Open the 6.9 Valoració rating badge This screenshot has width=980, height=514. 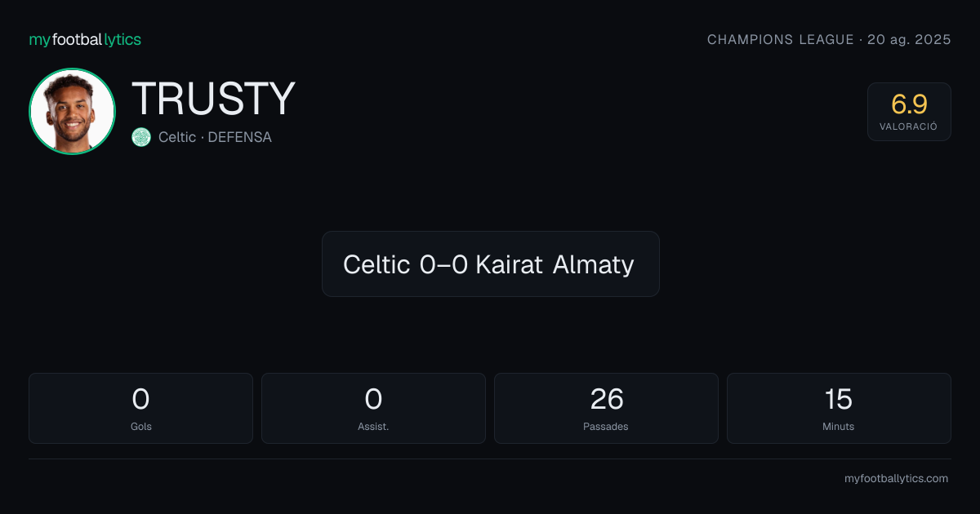pyautogui.click(x=909, y=112)
